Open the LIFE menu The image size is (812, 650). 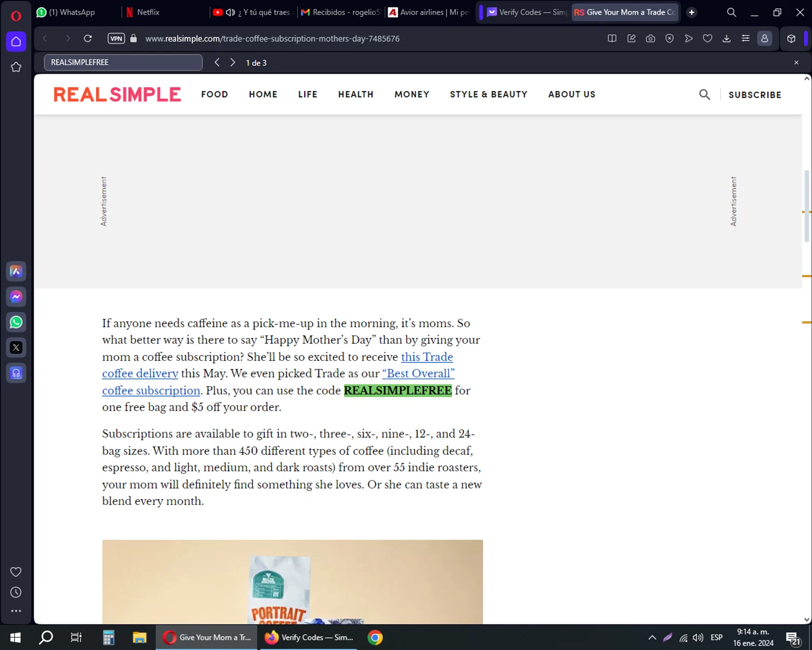click(307, 94)
